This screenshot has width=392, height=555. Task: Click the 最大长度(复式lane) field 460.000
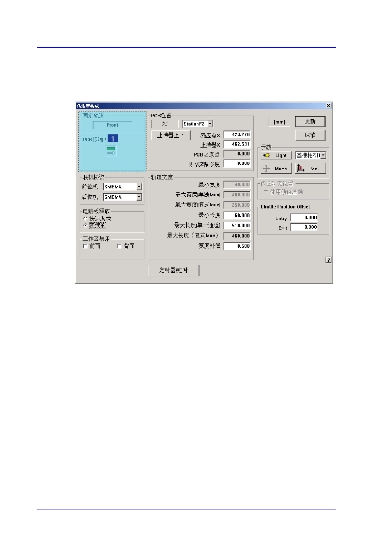(x=237, y=236)
